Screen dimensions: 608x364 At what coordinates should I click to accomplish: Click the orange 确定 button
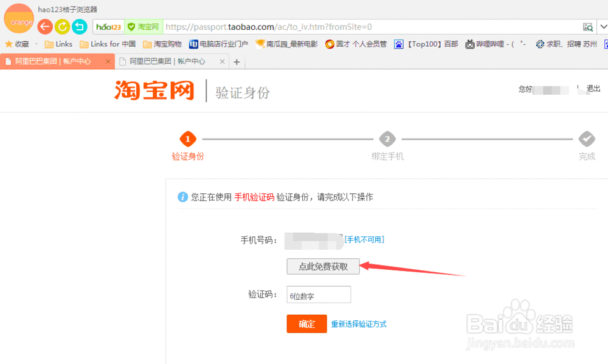point(306,324)
